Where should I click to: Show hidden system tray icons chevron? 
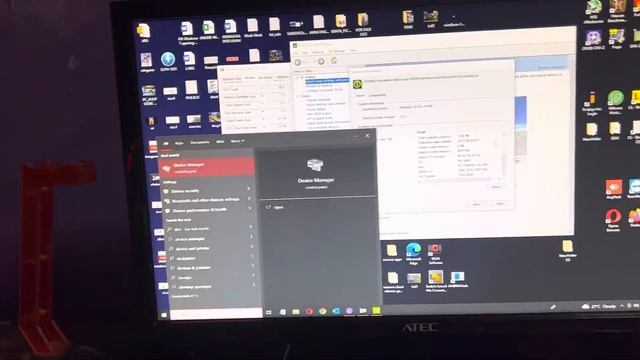[x=622, y=305]
